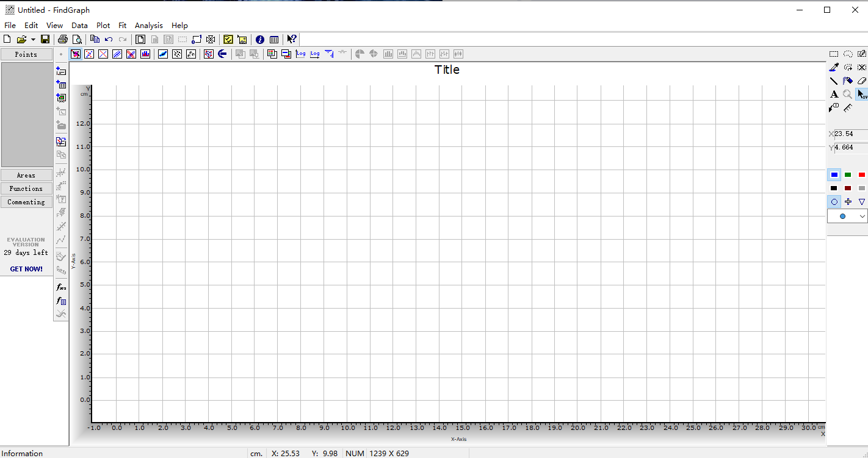Click the Undo icon
The image size is (868, 458).
tap(109, 39)
